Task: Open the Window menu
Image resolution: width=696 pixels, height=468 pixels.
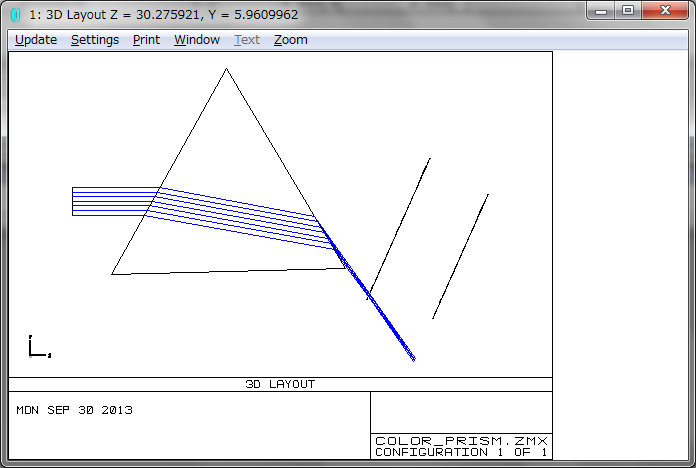Action: [x=197, y=40]
